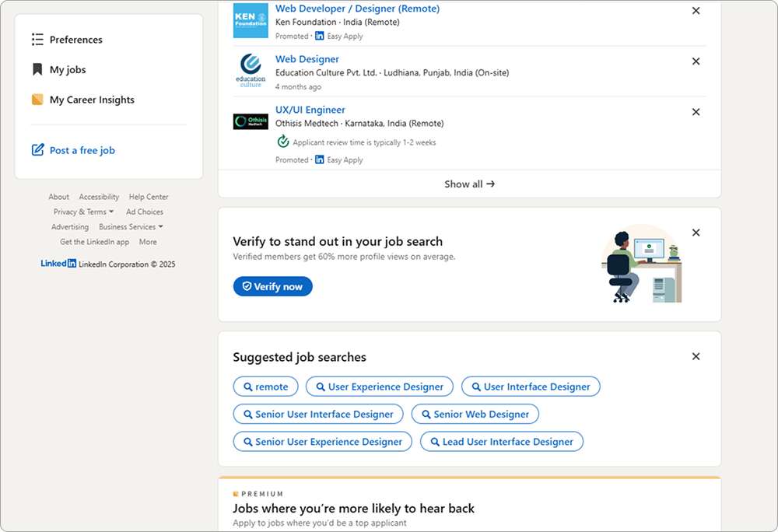Select Lead User Interface Designer search chip

tap(502, 442)
